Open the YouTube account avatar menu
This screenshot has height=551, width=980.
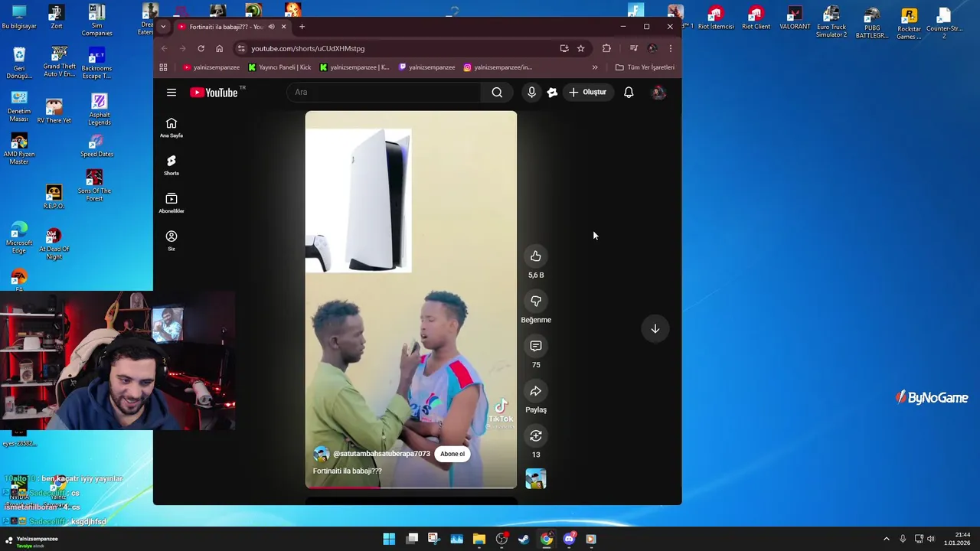click(x=658, y=93)
